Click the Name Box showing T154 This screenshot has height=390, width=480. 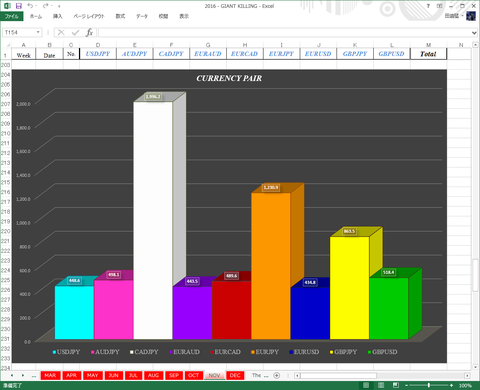pyautogui.click(x=19, y=32)
